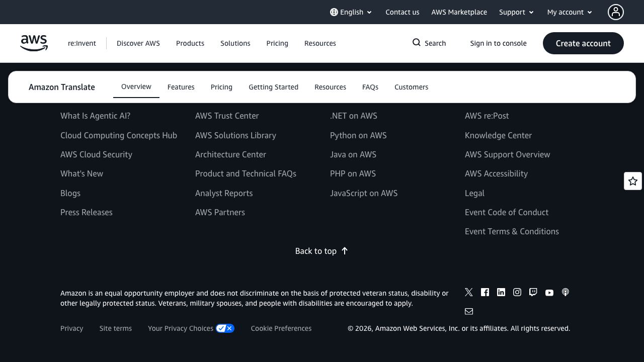Image resolution: width=644 pixels, height=362 pixels.
Task: Open the top Resources menu
Action: (x=320, y=43)
